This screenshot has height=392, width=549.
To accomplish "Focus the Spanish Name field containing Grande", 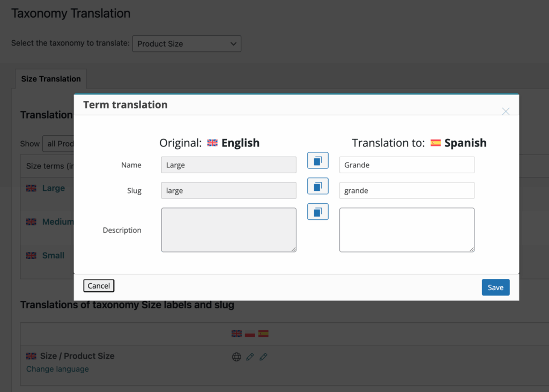I will [x=406, y=165].
